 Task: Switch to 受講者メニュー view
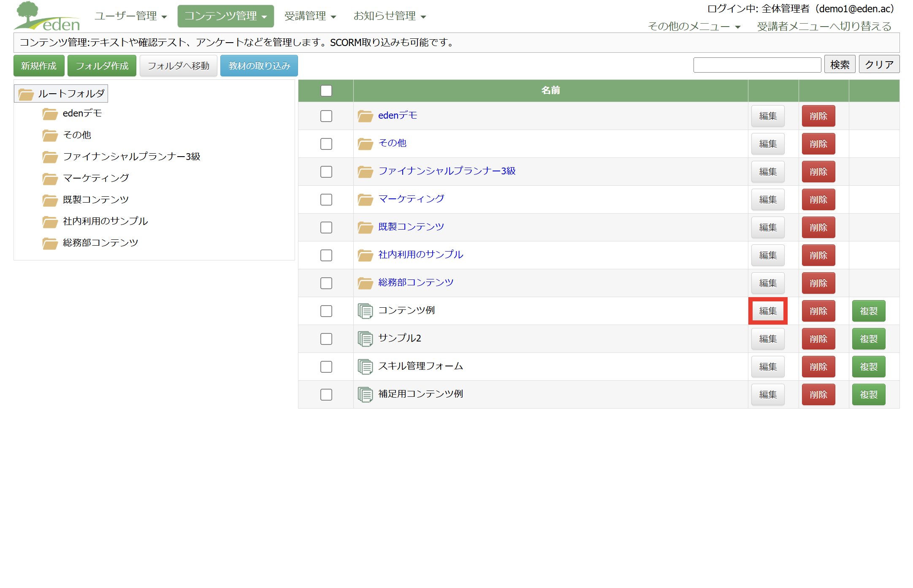tap(824, 26)
